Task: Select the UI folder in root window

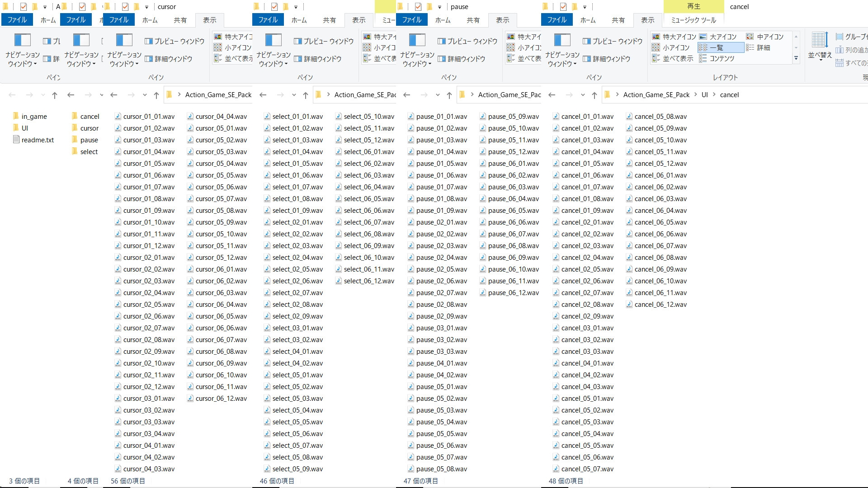Action: (20, 128)
